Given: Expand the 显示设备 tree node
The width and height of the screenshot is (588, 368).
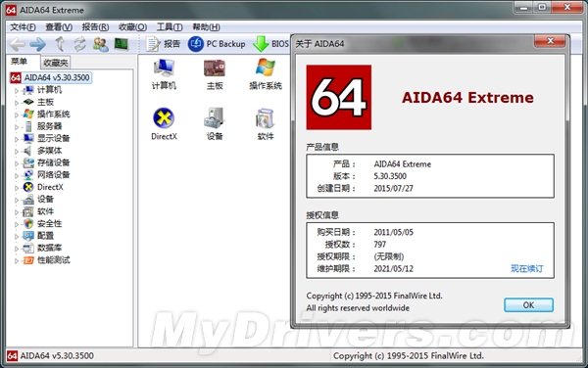Looking at the screenshot, I should point(17,139).
